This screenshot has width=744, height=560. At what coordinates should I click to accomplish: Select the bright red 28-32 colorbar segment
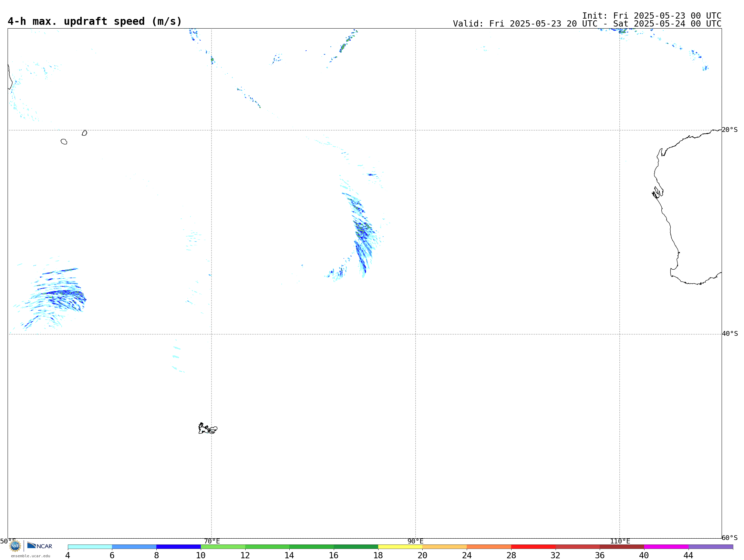[533, 547]
